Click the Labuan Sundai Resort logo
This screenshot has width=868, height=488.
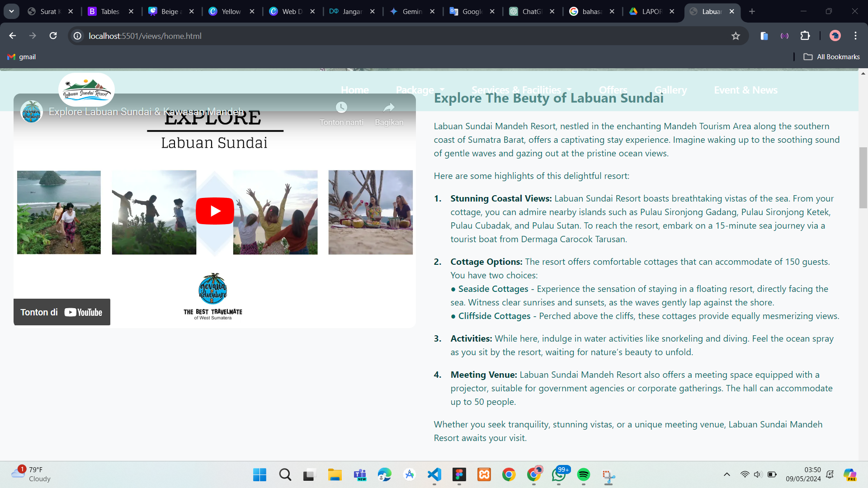[86, 89]
